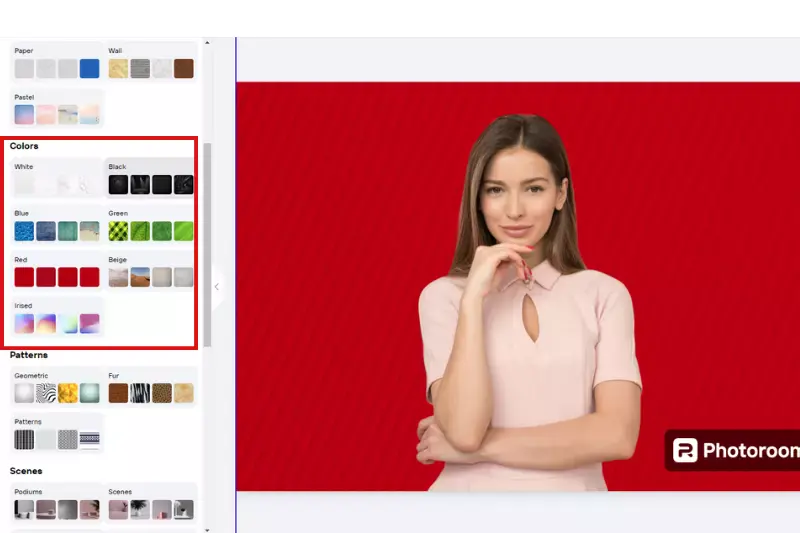
Task: Select the plant Scenes thumbnail
Action: click(x=140, y=509)
